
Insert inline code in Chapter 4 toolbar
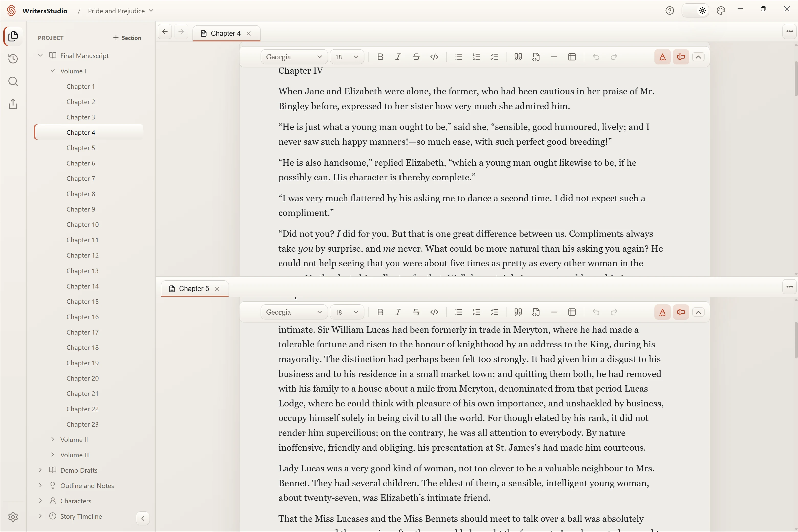point(434,57)
